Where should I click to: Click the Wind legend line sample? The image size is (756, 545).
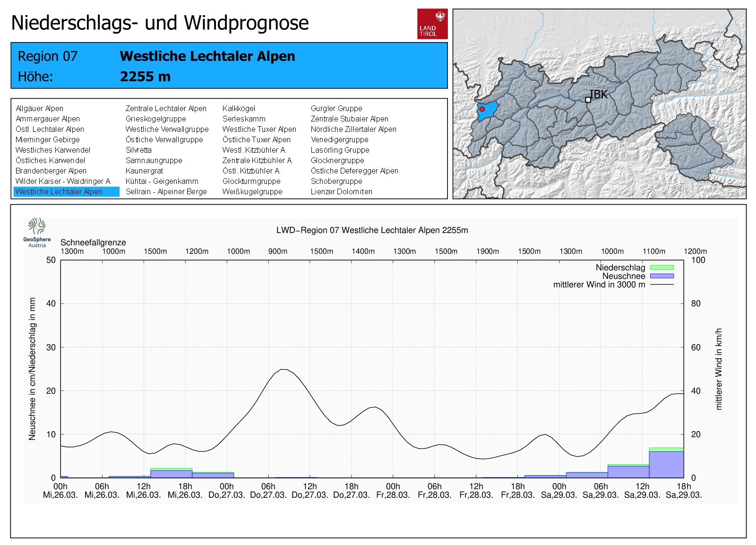pyautogui.click(x=661, y=285)
